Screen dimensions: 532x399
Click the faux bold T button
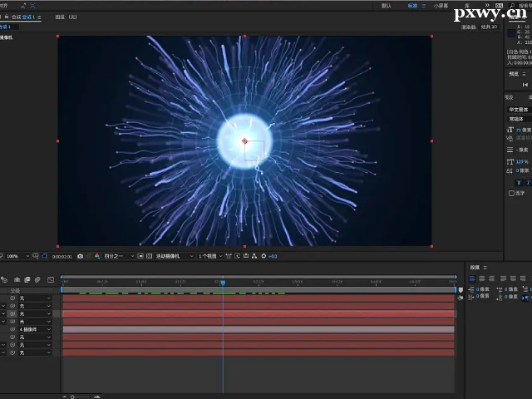(519, 182)
